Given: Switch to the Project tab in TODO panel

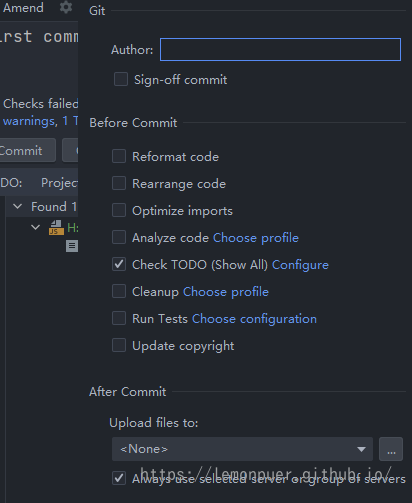Looking at the screenshot, I should (x=59, y=182).
